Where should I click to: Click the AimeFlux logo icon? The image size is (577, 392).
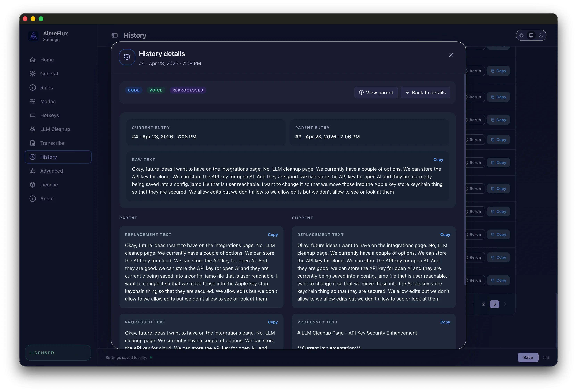(x=33, y=36)
